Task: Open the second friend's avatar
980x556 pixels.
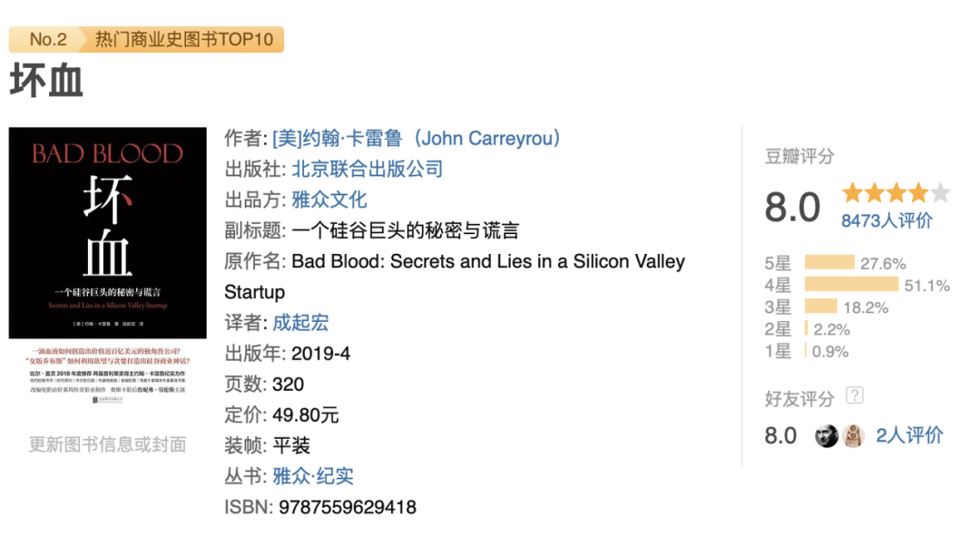Action: pyautogui.click(x=853, y=436)
